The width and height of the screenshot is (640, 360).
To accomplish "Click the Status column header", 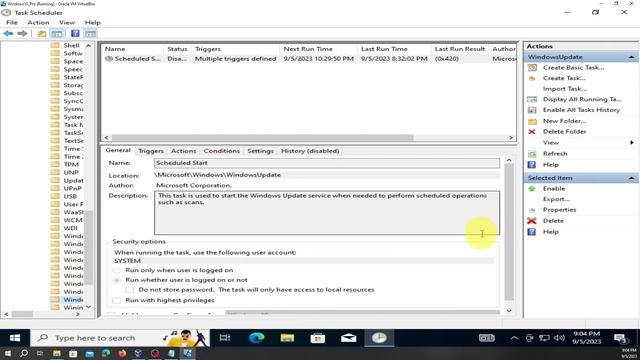I will pyautogui.click(x=177, y=49).
